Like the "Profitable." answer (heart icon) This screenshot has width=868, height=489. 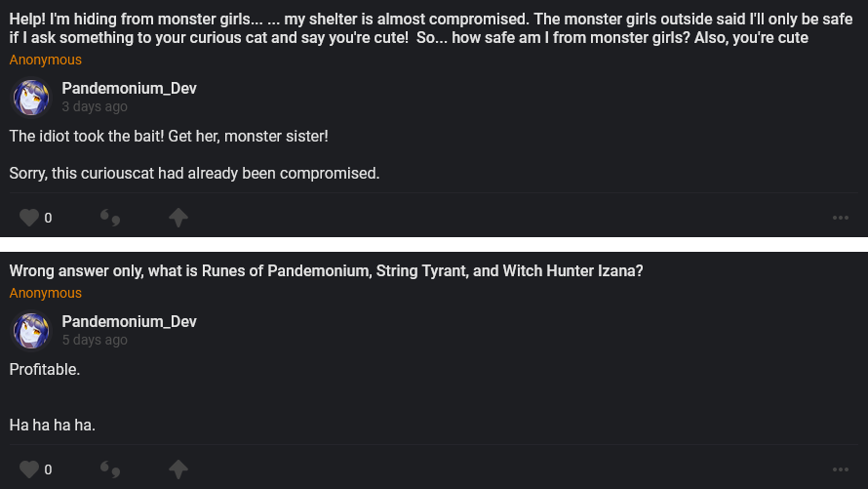(x=29, y=469)
